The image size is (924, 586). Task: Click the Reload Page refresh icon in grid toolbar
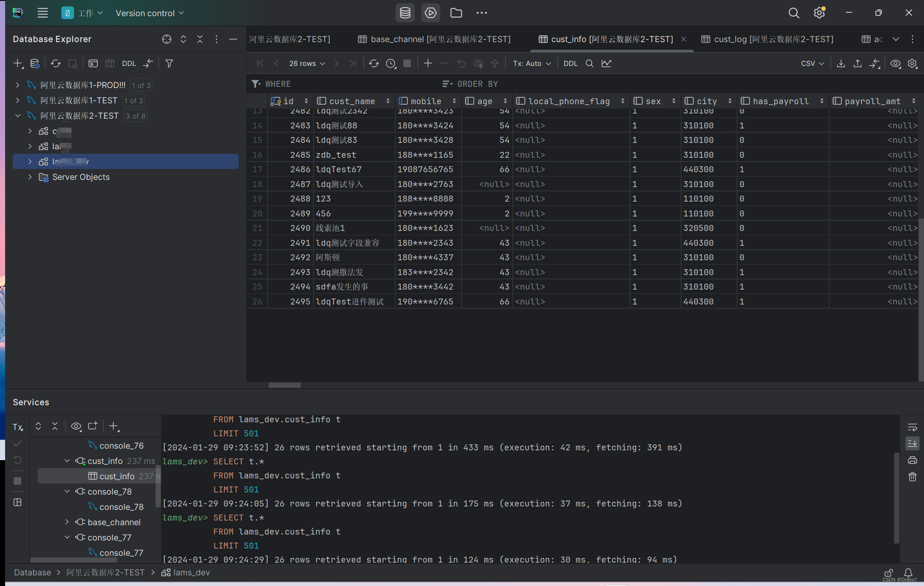coord(374,63)
